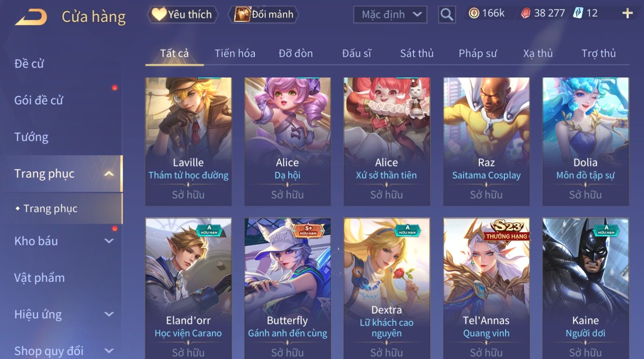
Task: Open Gói đề cử in sidebar
Action: coord(39,100)
